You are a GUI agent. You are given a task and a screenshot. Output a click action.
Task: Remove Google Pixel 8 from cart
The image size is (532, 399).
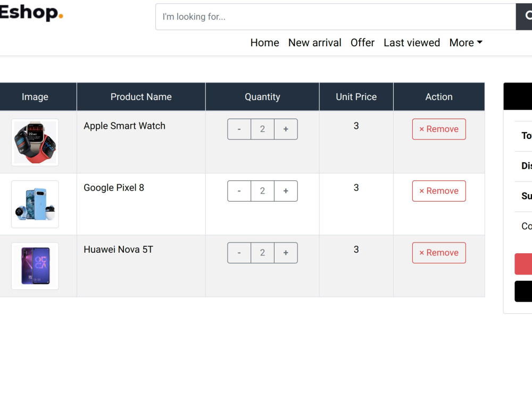coord(439,191)
